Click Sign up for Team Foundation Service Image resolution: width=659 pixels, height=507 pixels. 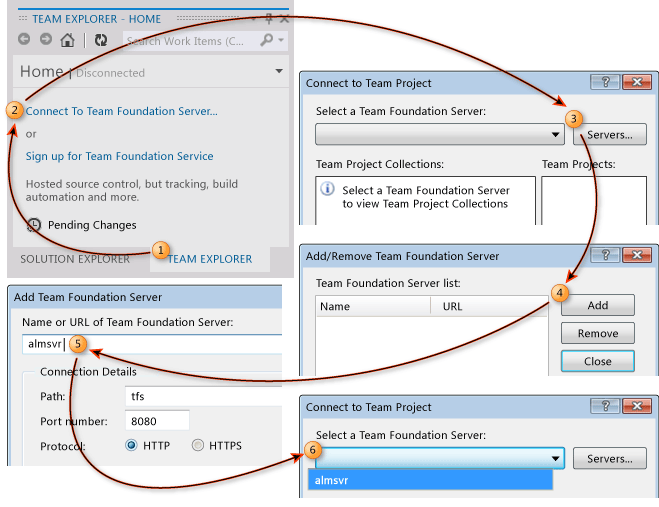(119, 156)
